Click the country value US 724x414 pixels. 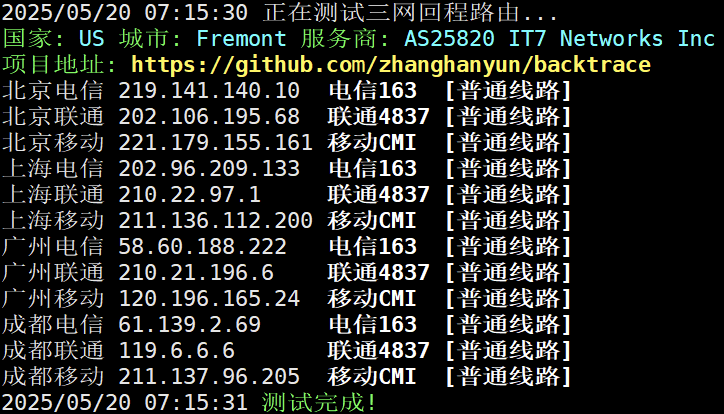click(91, 38)
